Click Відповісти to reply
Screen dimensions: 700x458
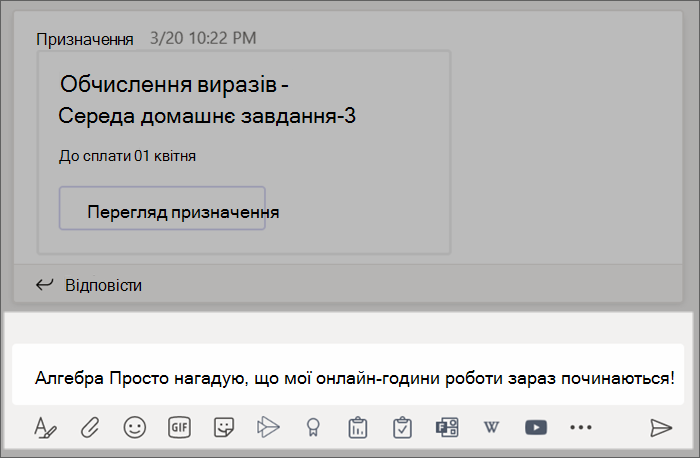104,285
